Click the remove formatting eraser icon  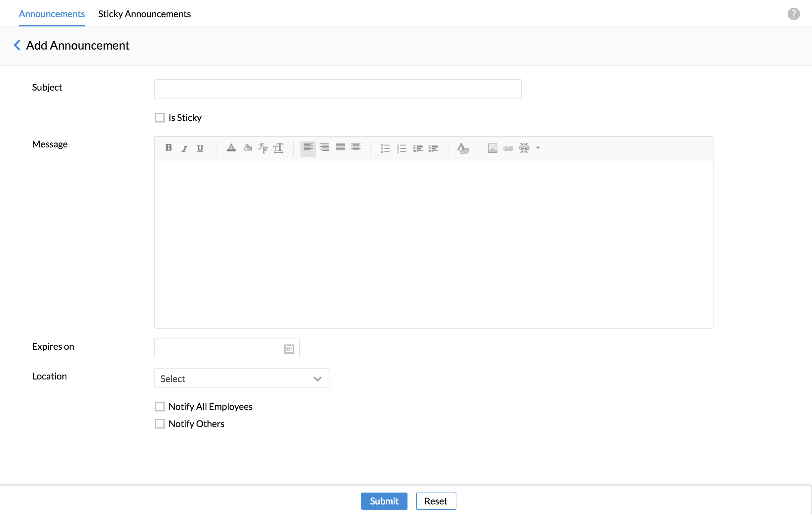(463, 148)
